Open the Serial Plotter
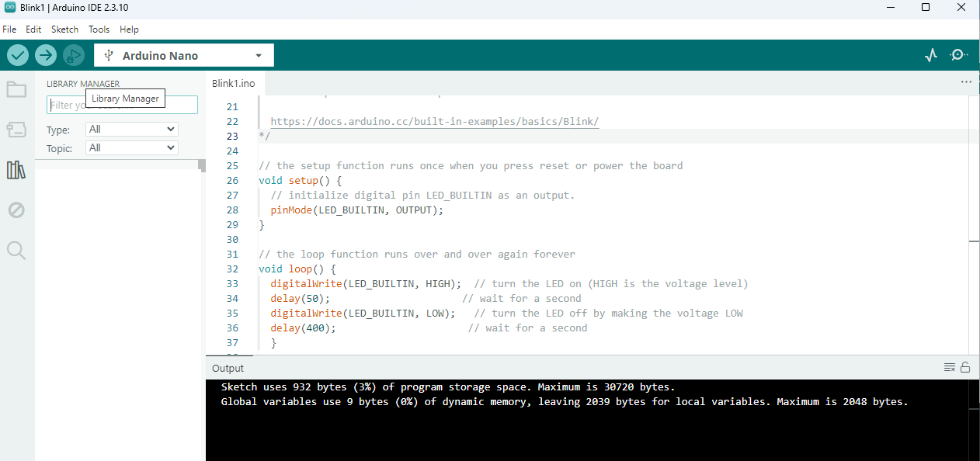 pyautogui.click(x=931, y=55)
